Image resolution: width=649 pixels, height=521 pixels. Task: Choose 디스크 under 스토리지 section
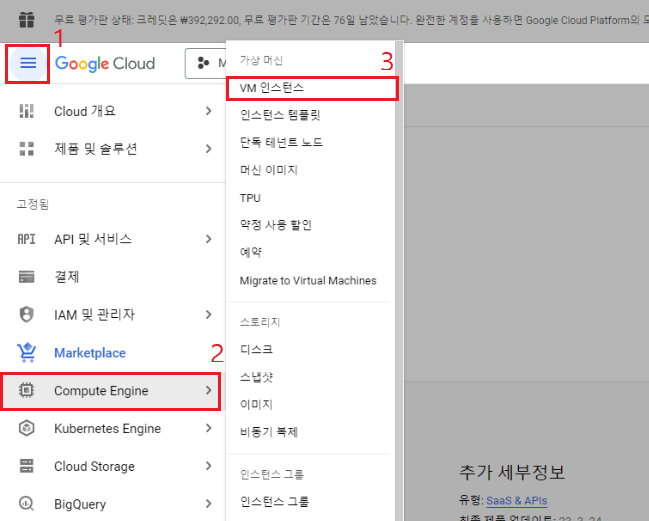310,350
